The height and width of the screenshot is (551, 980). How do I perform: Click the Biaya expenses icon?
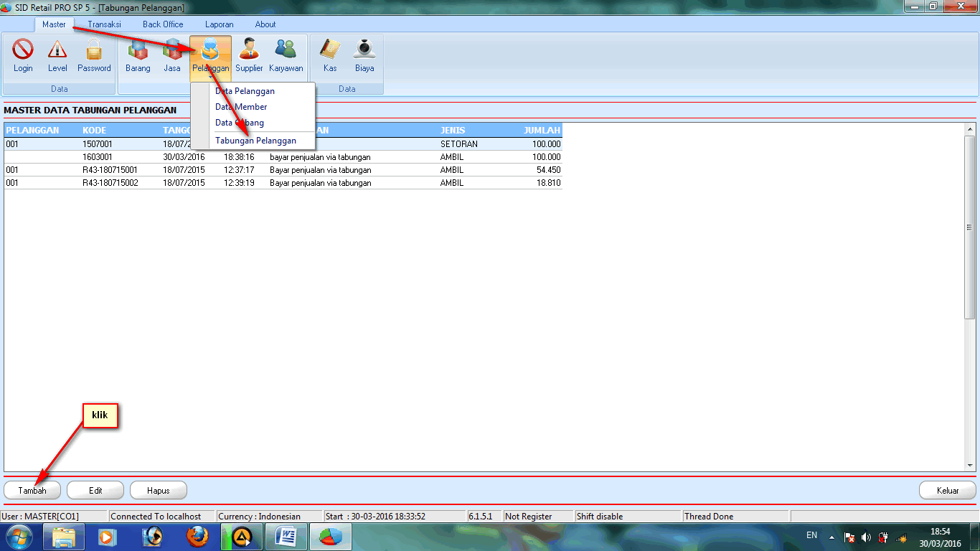[364, 56]
